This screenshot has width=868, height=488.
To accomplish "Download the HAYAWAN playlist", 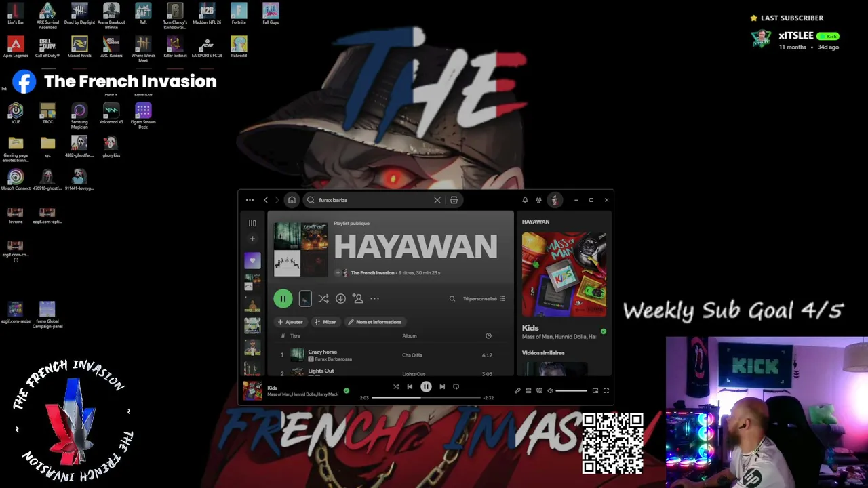I will pos(340,298).
